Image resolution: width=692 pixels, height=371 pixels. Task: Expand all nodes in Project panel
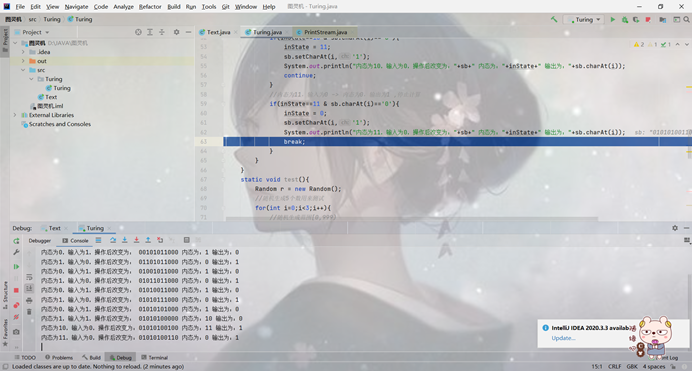pos(150,32)
